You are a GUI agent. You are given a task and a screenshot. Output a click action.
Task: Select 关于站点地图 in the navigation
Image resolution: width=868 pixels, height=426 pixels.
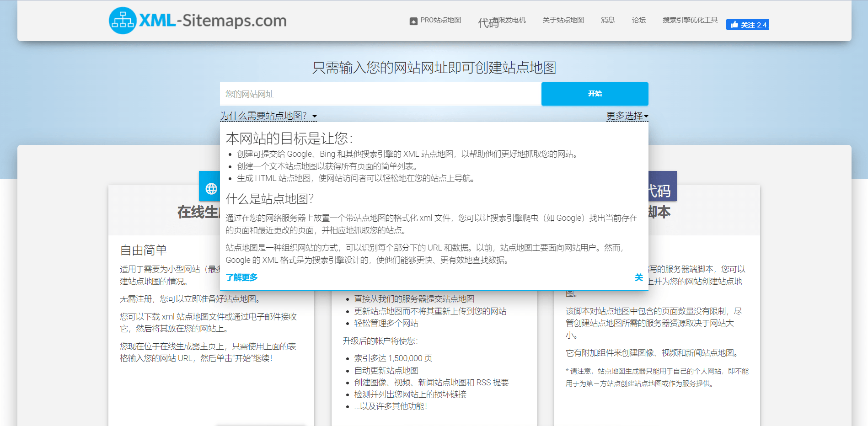[x=563, y=20]
